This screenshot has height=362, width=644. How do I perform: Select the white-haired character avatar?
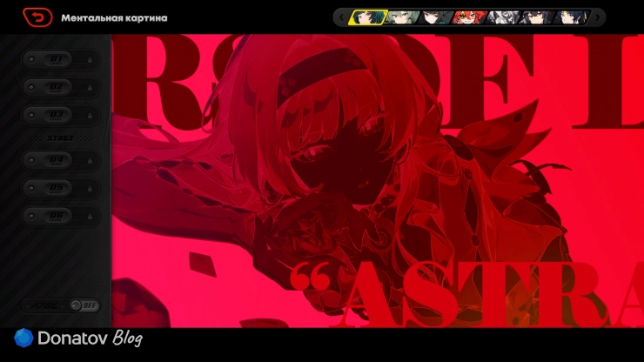pos(504,17)
